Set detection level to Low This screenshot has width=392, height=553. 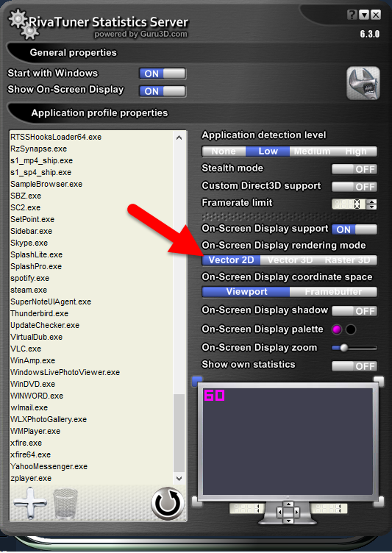[268, 151]
